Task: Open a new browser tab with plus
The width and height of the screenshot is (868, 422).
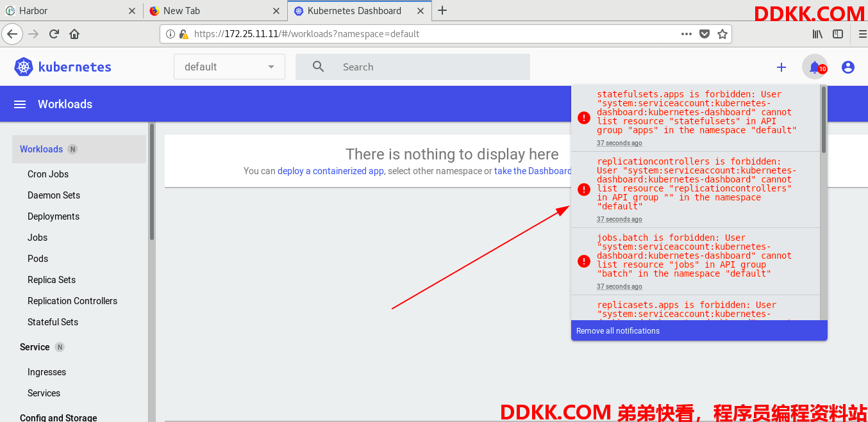Action: 442,10
